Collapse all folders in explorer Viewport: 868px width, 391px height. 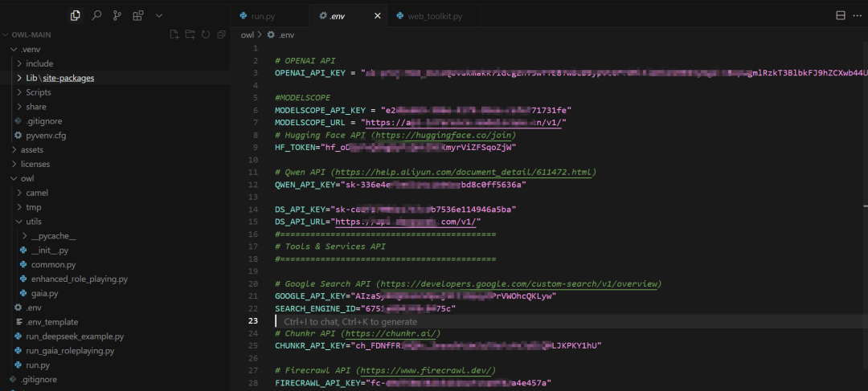pos(222,35)
